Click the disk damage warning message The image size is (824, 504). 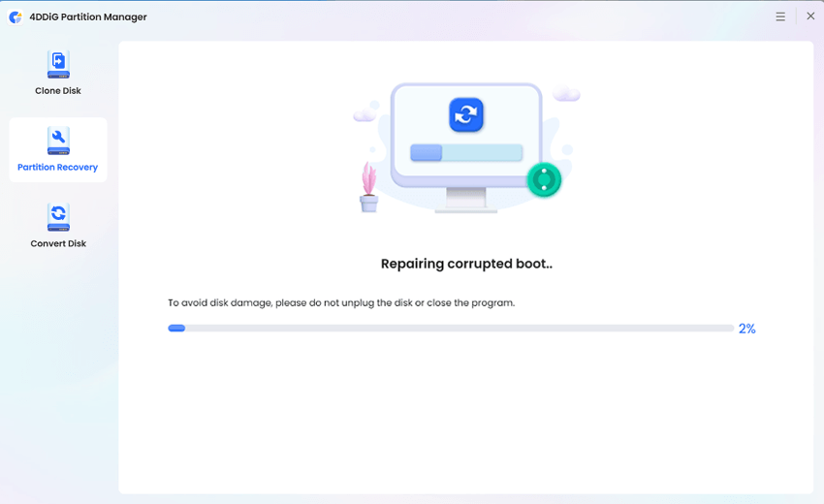point(341,302)
